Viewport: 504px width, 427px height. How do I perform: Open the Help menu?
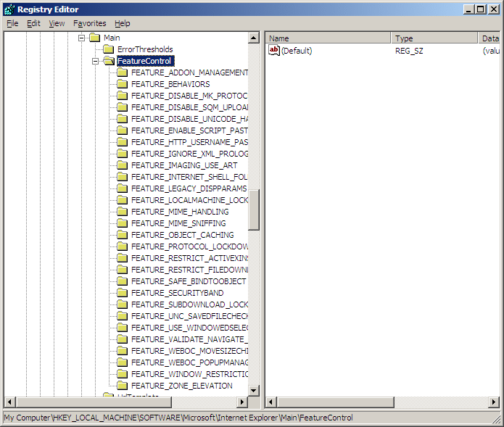[123, 23]
